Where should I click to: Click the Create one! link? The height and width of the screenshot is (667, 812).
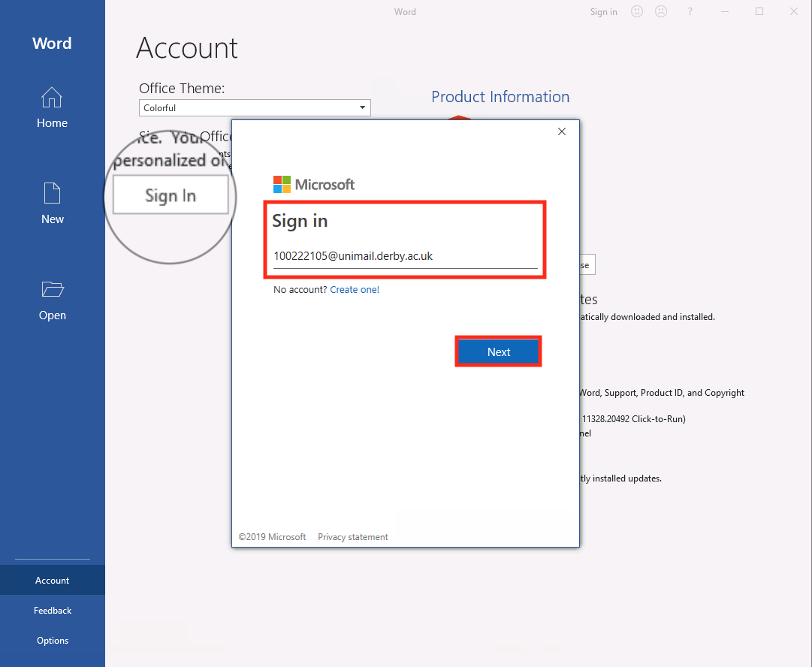click(x=355, y=289)
